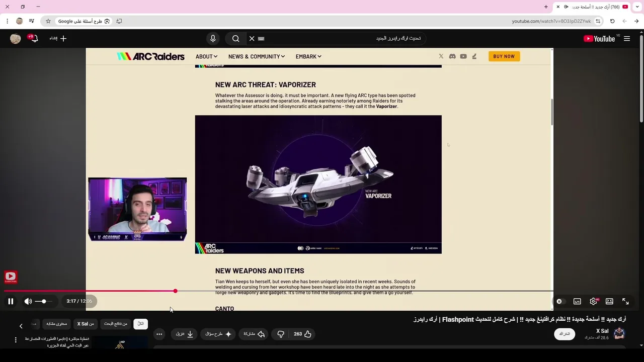Open the YouTube create (+) button
Screen dimensions: 644x362
(x=58, y=39)
